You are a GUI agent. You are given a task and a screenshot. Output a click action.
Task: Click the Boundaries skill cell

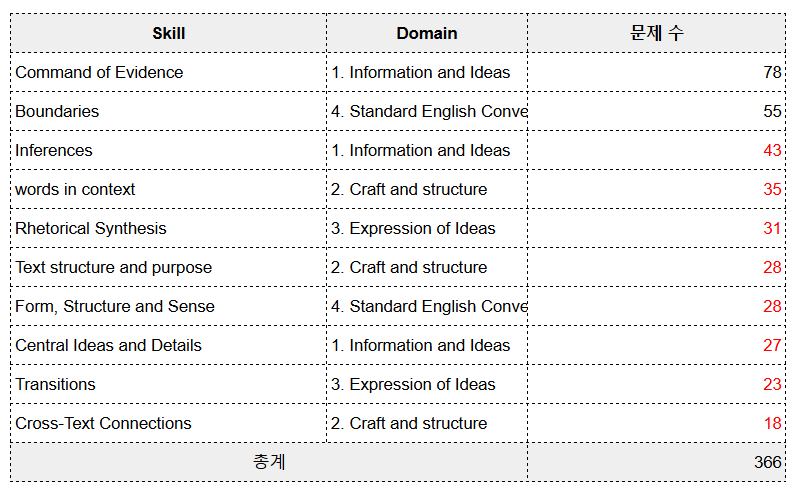click(168, 111)
